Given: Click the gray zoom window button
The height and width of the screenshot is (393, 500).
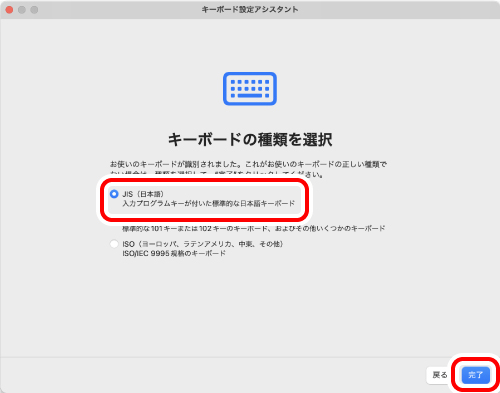Looking at the screenshot, I should [34, 10].
